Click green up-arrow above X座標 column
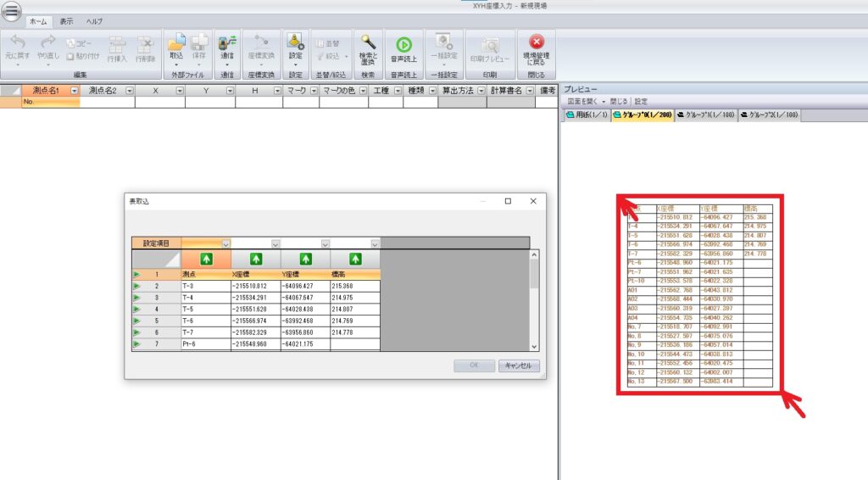This screenshot has height=480, width=868. pos(255,258)
